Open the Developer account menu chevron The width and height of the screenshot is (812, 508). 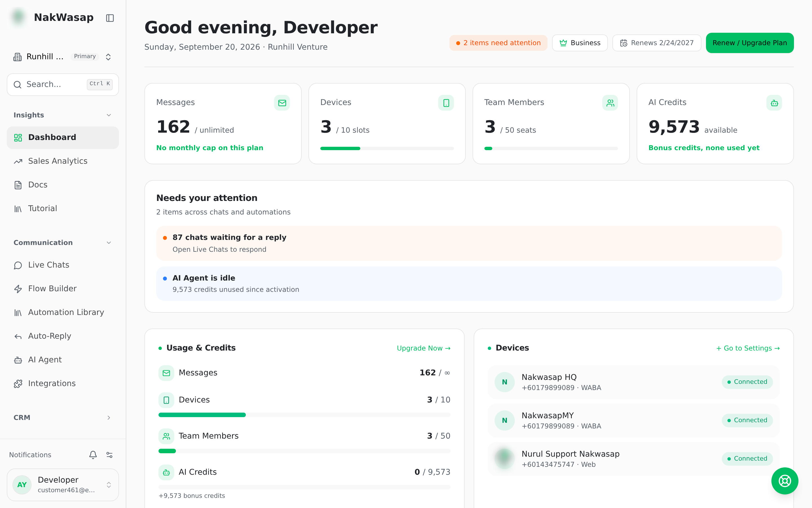[x=109, y=485]
